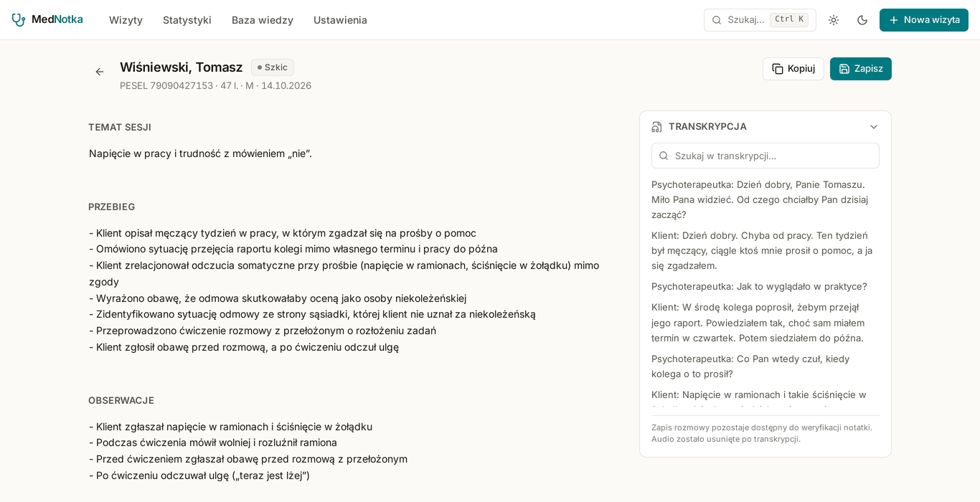Go to Baza wiedzy
980x502 pixels.
pyautogui.click(x=263, y=20)
